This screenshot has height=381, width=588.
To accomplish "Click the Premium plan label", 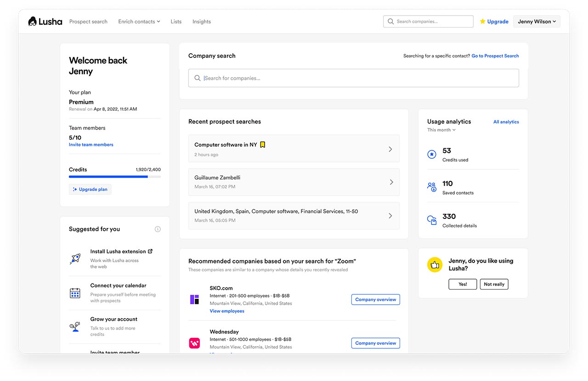I will 81,102.
